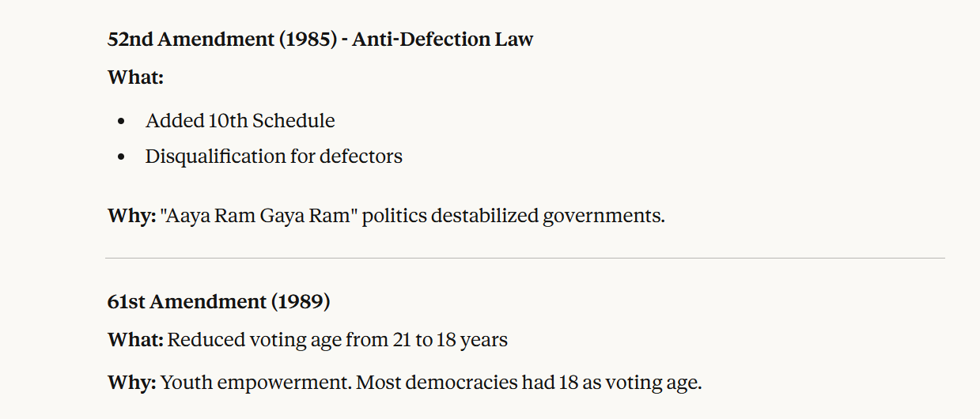Click the What label under 61st Amendment
The image size is (980, 419).
click(x=135, y=340)
